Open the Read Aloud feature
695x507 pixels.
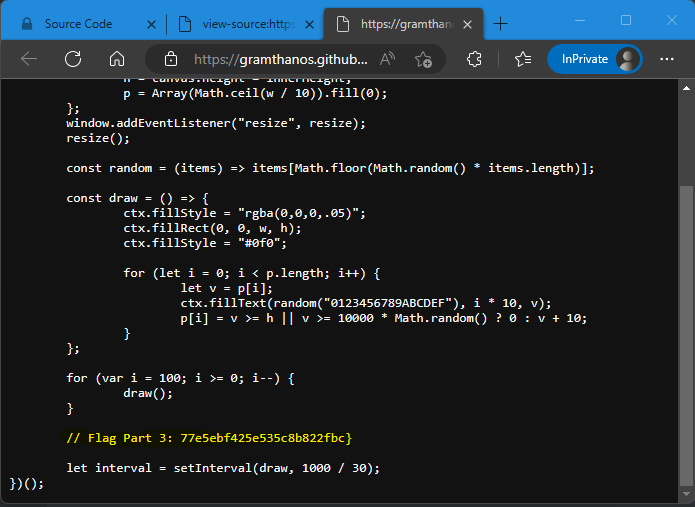(x=387, y=59)
